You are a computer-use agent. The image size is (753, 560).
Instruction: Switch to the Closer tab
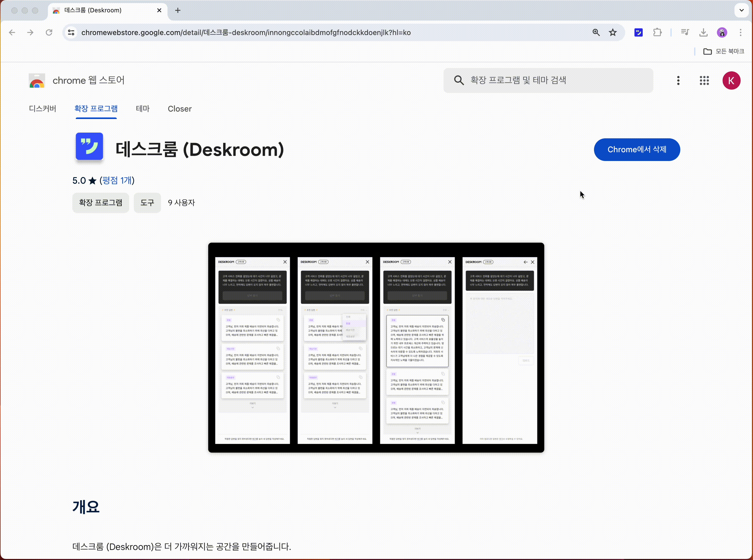point(180,109)
